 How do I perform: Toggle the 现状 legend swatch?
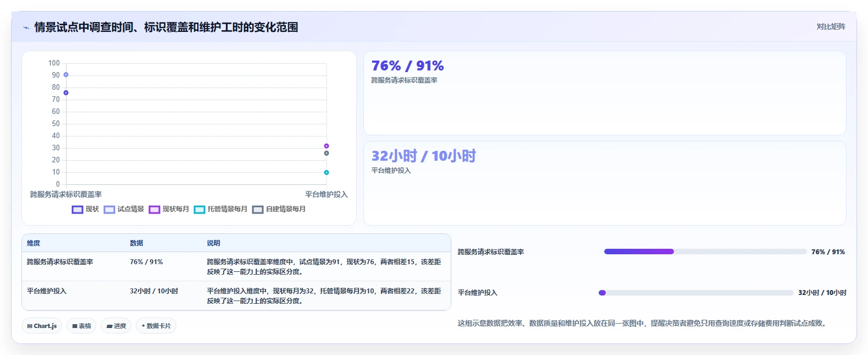pos(78,210)
